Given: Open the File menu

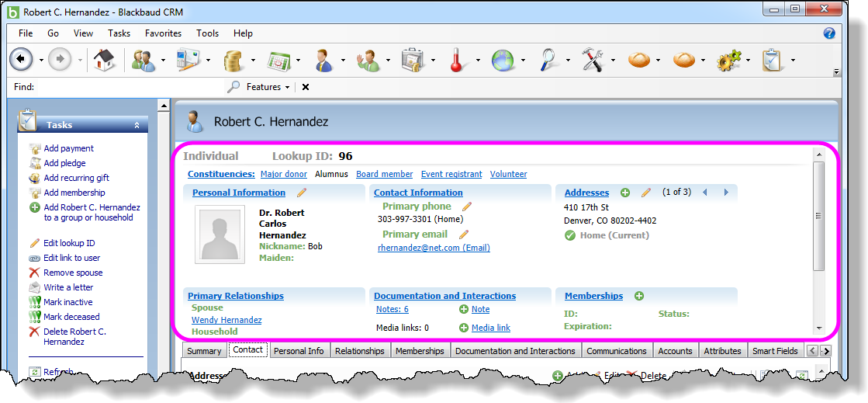Looking at the screenshot, I should (x=26, y=33).
